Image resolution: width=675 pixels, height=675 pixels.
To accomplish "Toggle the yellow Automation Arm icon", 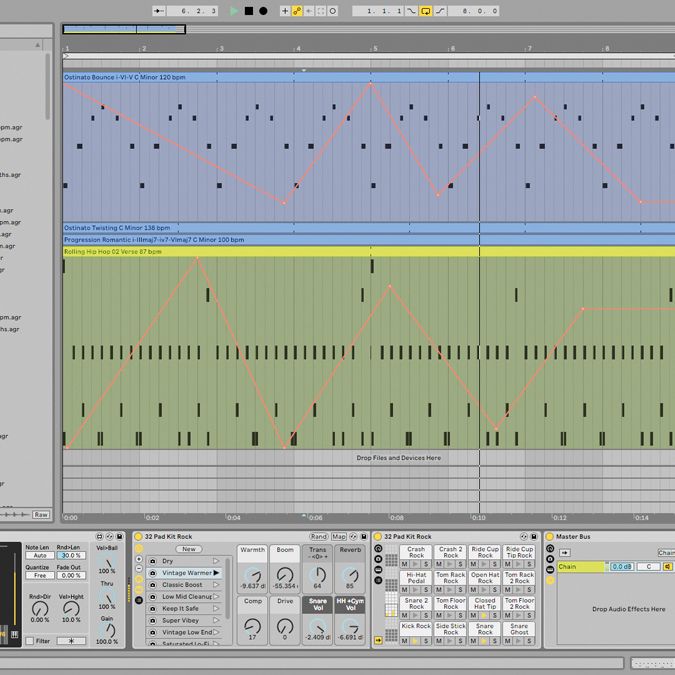I will click(x=297, y=11).
